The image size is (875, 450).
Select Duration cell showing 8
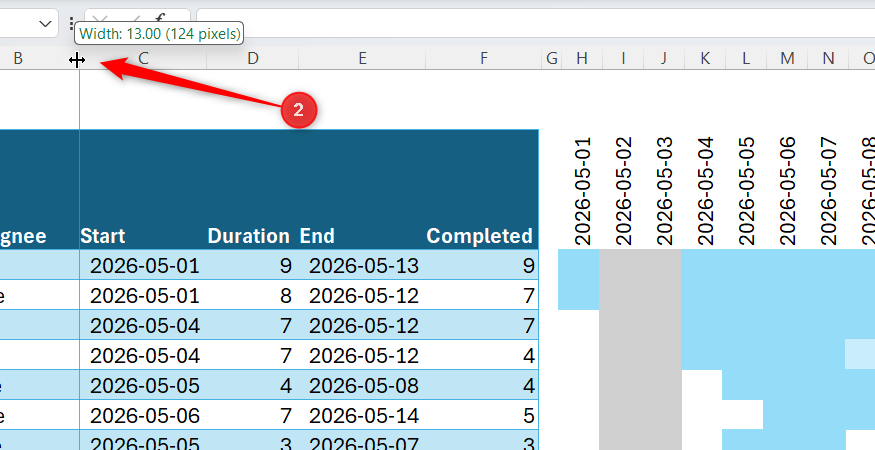253,295
